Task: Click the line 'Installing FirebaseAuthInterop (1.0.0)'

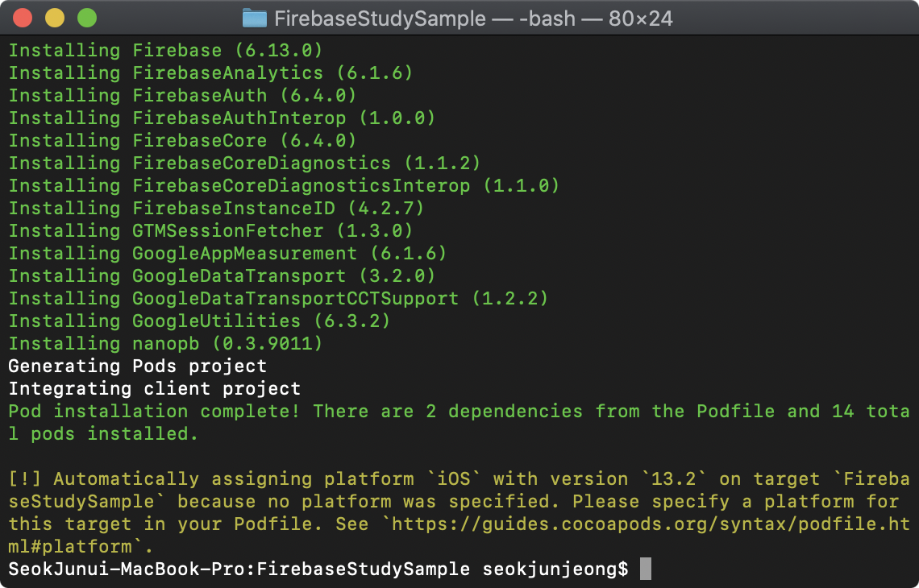Action: (x=222, y=118)
